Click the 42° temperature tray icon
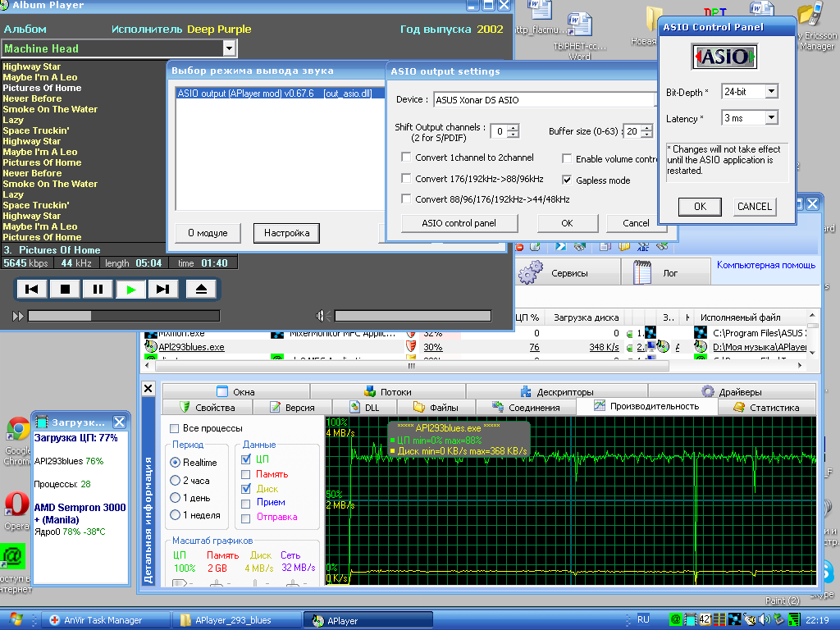 705,620
